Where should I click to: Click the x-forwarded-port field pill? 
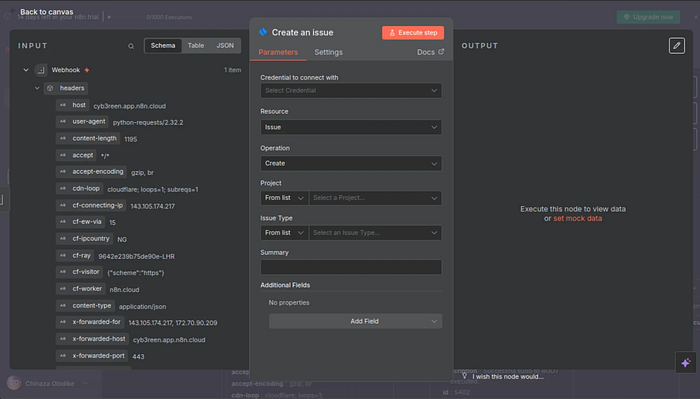(x=92, y=356)
